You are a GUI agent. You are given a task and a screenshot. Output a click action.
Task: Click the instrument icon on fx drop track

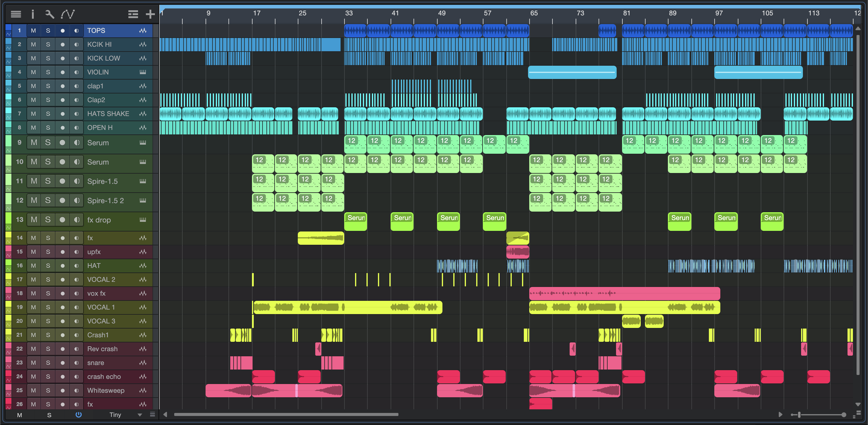pyautogui.click(x=143, y=220)
